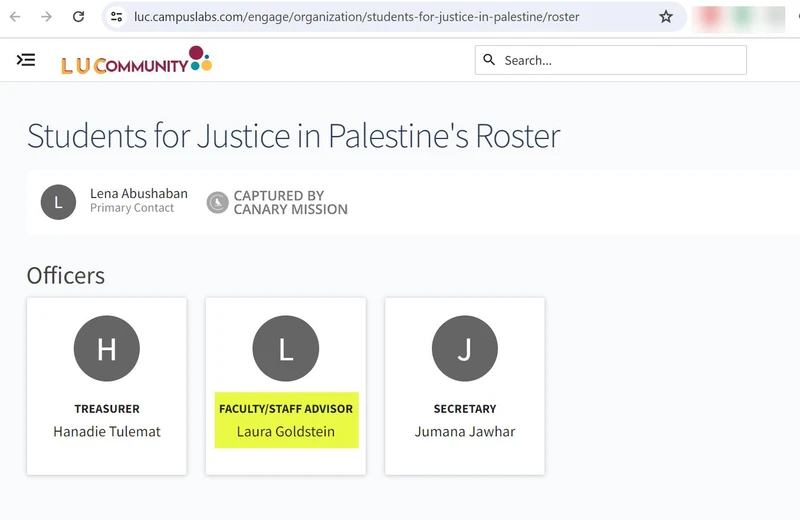
Task: Open faculty advisor Laura Goldstein's name
Action: [x=286, y=432]
